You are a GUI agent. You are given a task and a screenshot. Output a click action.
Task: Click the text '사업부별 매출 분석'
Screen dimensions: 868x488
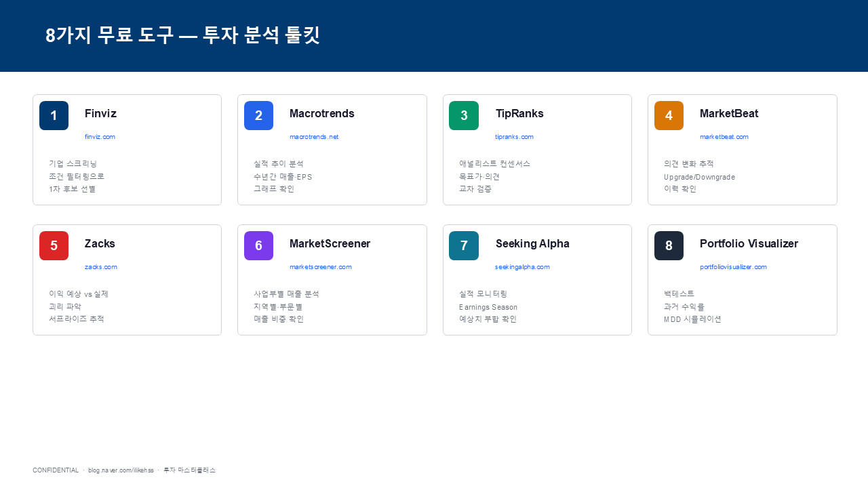(286, 294)
